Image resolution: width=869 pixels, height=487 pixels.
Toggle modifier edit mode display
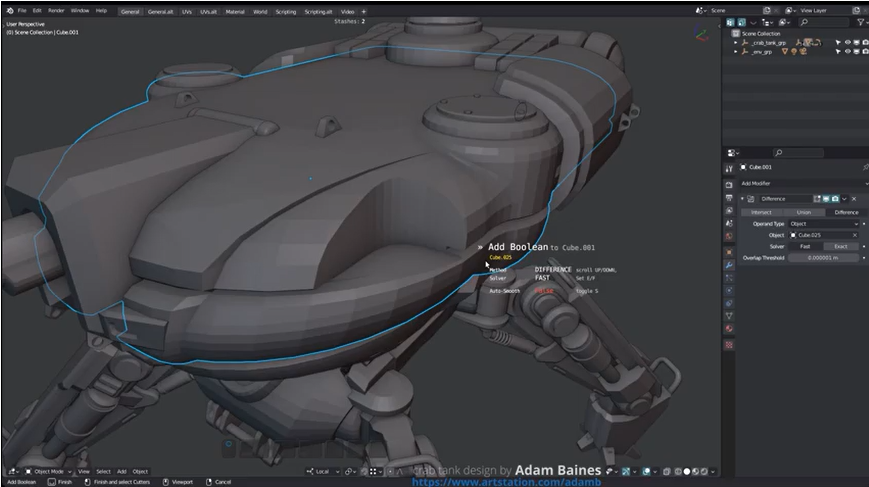[x=817, y=199]
